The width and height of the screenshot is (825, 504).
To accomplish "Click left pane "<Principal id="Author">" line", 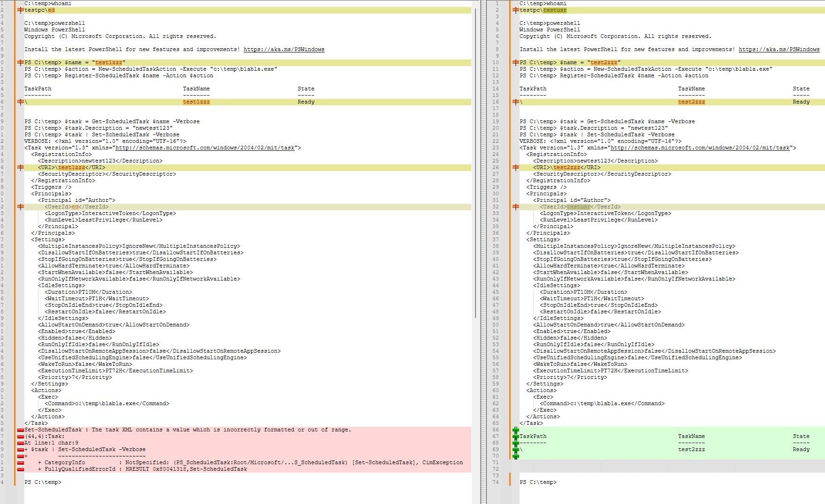I will [x=76, y=200].
